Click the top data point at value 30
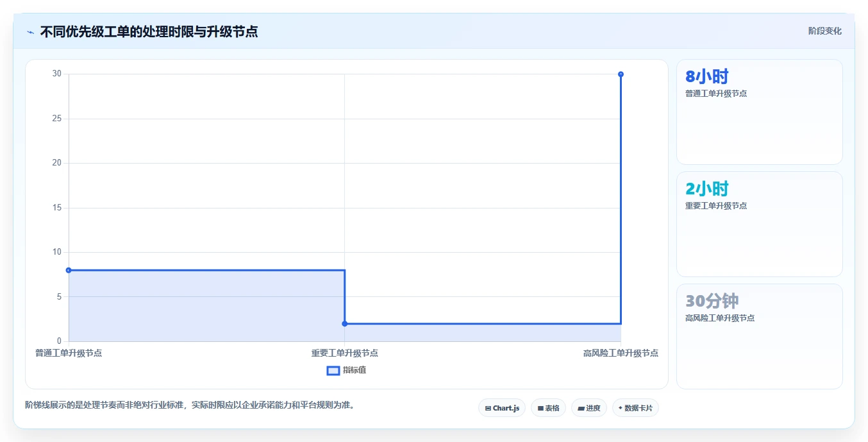Screen dimensions: 868x442 [x=621, y=74]
